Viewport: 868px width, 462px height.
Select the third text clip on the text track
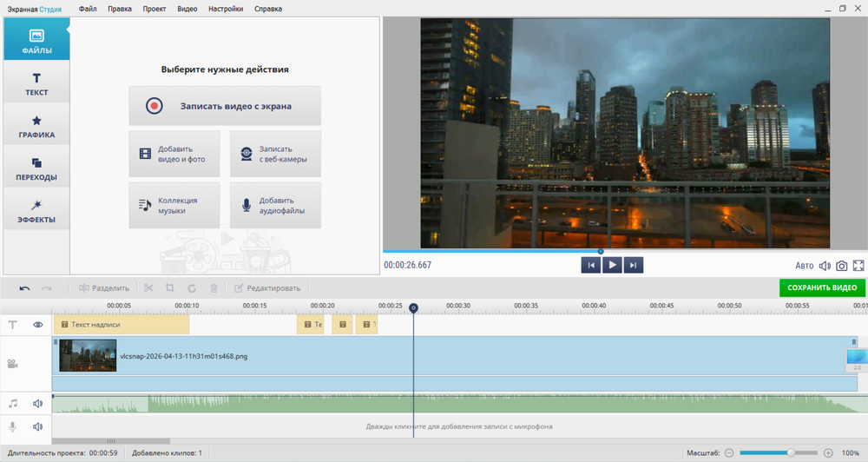click(343, 325)
